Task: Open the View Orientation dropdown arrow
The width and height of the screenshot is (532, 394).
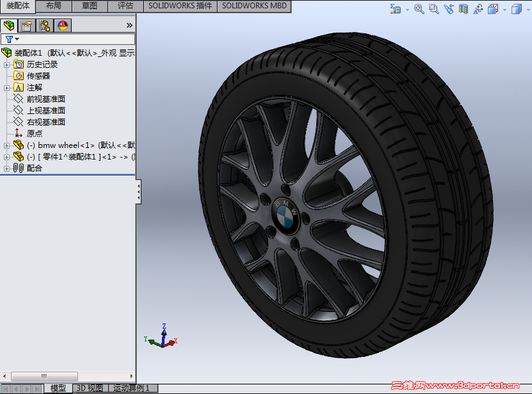Action: coord(504,10)
